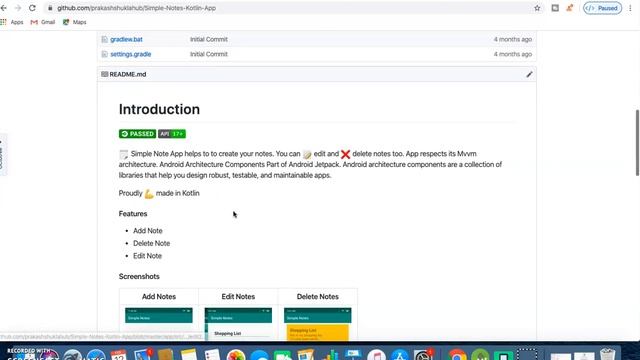Viewport: 640px width, 360px height.
Task: Click '4 months ago' in gradlew.bat row
Action: point(513,39)
